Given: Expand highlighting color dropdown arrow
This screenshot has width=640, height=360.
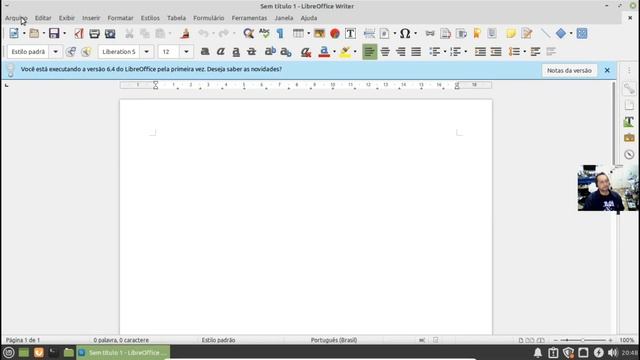Looking at the screenshot, I should pyautogui.click(x=355, y=52).
